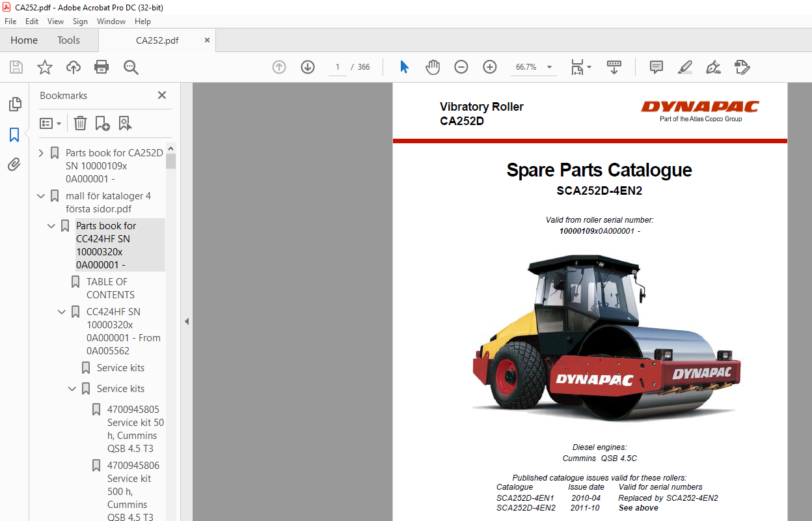Select the first Service kits bookmark

[121, 368]
